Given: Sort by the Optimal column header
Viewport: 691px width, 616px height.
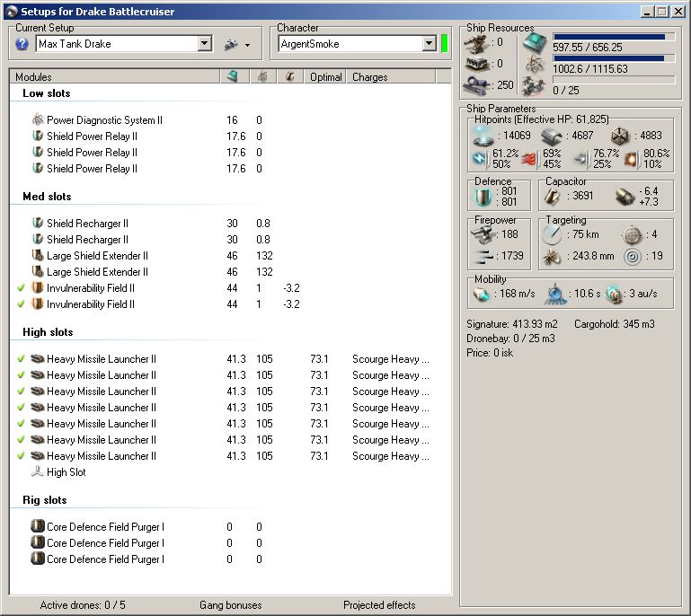Looking at the screenshot, I should coord(325,77).
